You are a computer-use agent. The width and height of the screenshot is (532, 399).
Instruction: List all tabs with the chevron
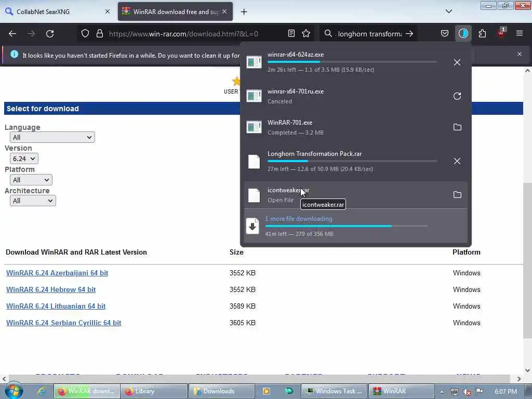(x=448, y=11)
